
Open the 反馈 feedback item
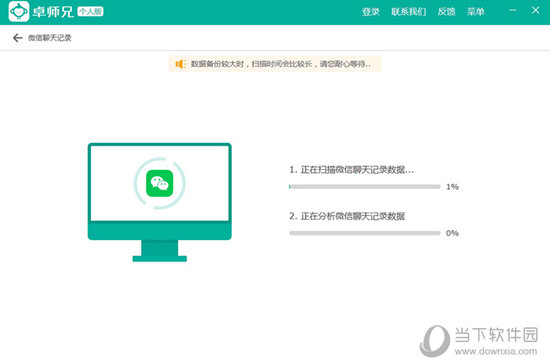click(x=447, y=12)
